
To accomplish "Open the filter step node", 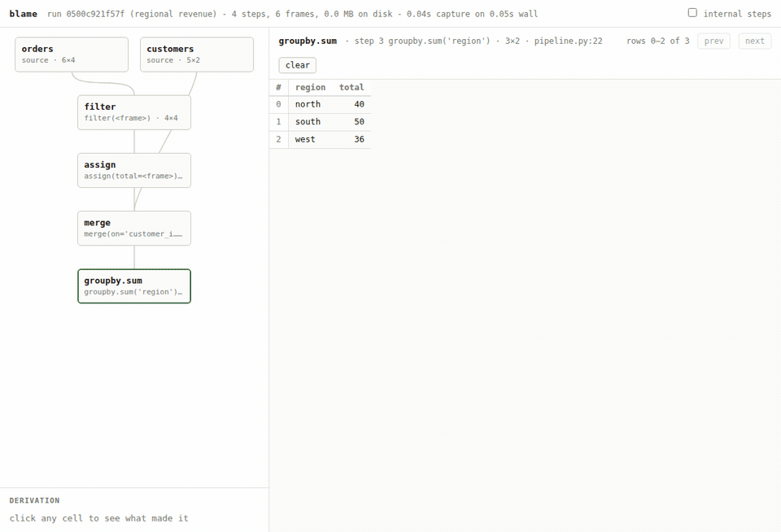I will 134,112.
